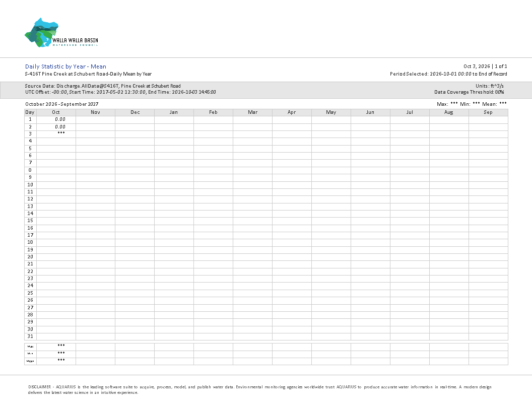Image resolution: width=532 pixels, height=411 pixels.
Task: Click the 'Units: ft^3/s' label
Action: coord(490,86)
